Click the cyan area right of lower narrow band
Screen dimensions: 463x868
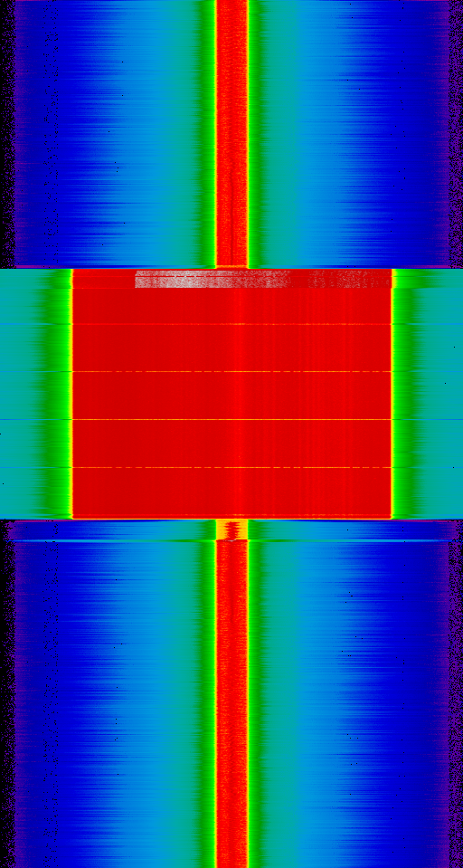click(298, 704)
